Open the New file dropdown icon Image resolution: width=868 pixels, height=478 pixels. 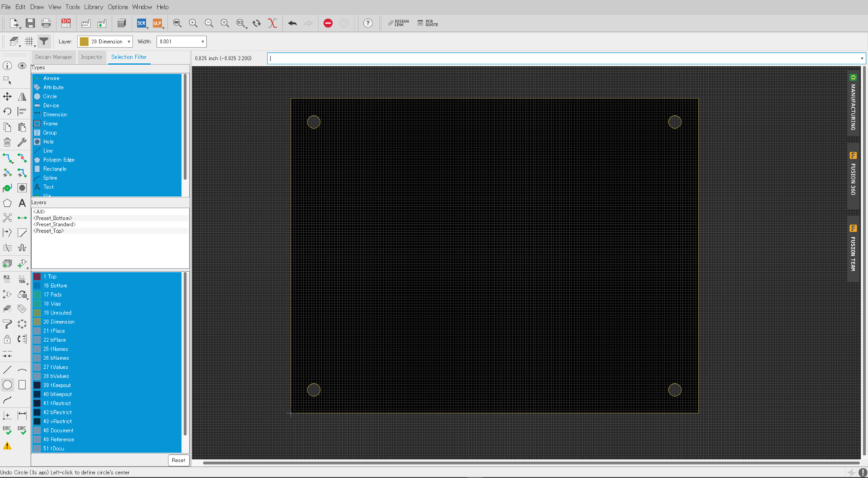click(x=14, y=23)
